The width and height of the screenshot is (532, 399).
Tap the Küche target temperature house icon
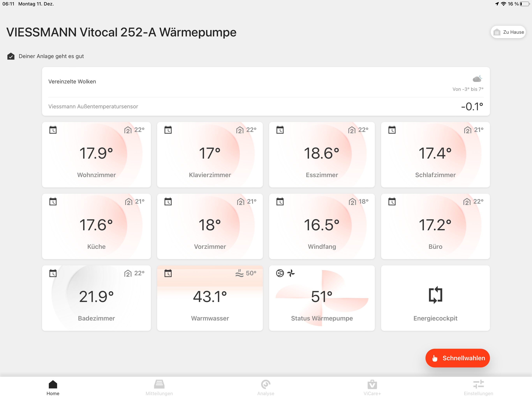[x=129, y=201]
